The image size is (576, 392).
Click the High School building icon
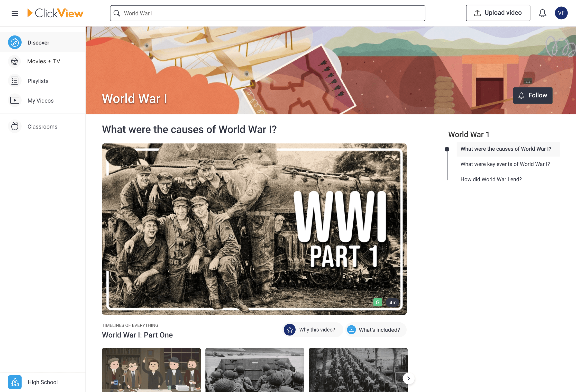pos(15,382)
